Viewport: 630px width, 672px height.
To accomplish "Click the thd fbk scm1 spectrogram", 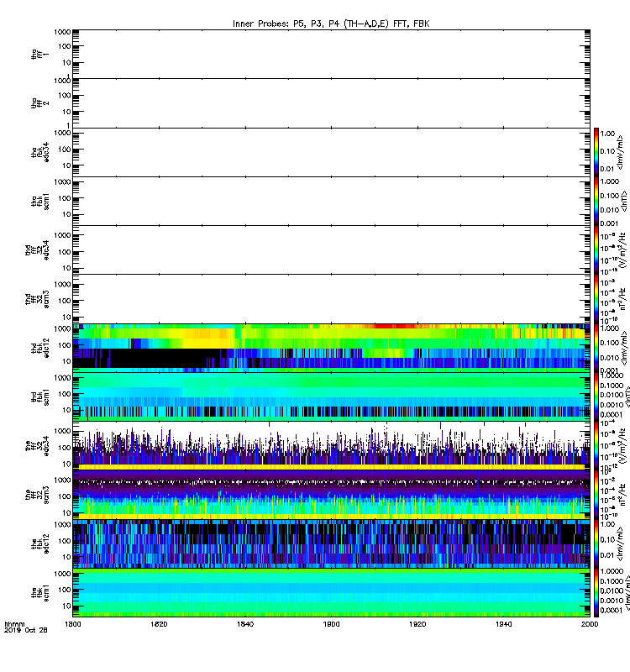I will (x=331, y=396).
